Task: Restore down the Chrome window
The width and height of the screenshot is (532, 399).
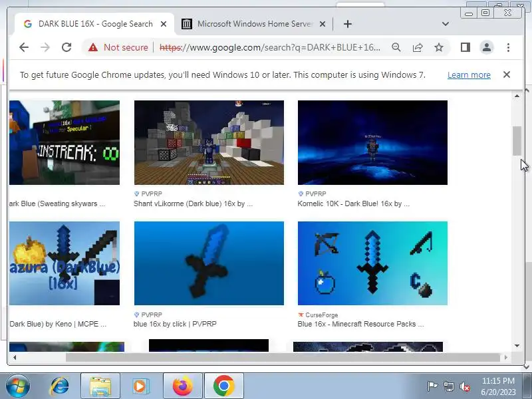Action: (485, 13)
